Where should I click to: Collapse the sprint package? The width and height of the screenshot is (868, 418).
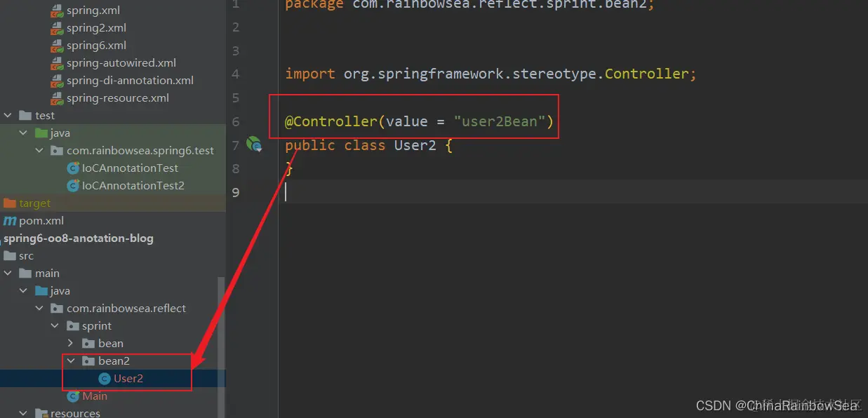[x=55, y=326]
